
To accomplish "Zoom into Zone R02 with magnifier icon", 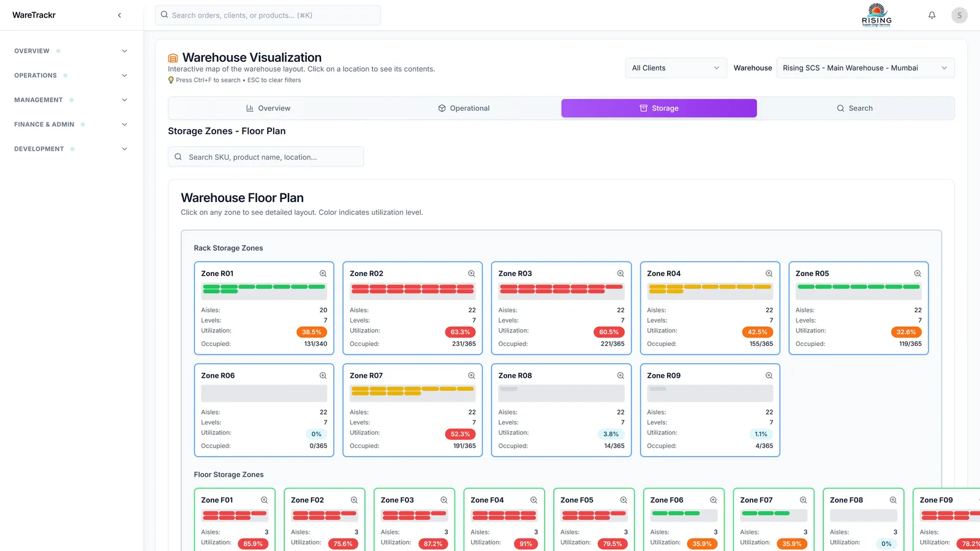I will tap(472, 274).
